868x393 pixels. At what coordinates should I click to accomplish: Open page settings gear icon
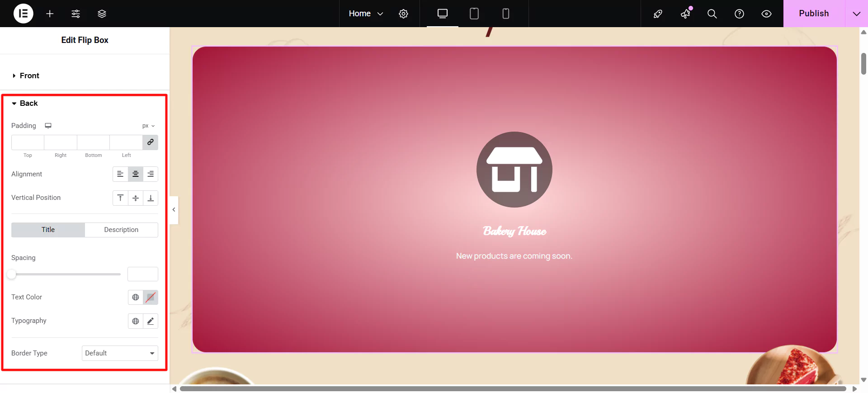[x=403, y=14]
